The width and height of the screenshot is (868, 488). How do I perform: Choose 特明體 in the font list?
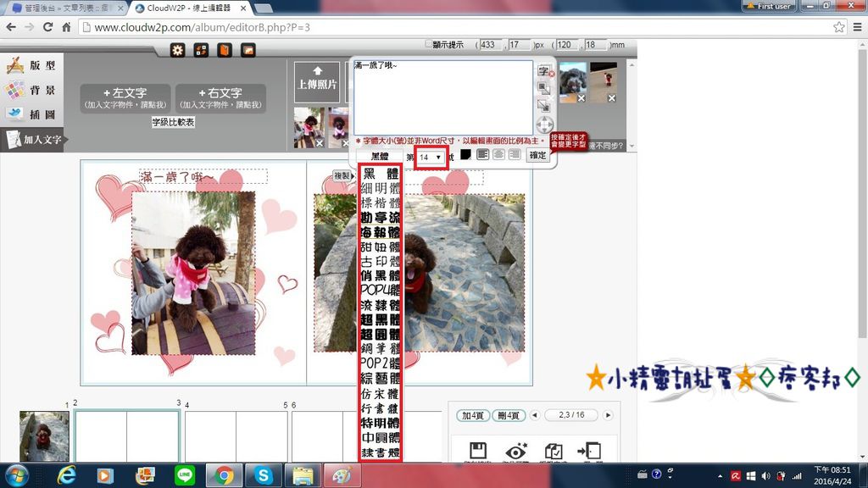click(381, 423)
